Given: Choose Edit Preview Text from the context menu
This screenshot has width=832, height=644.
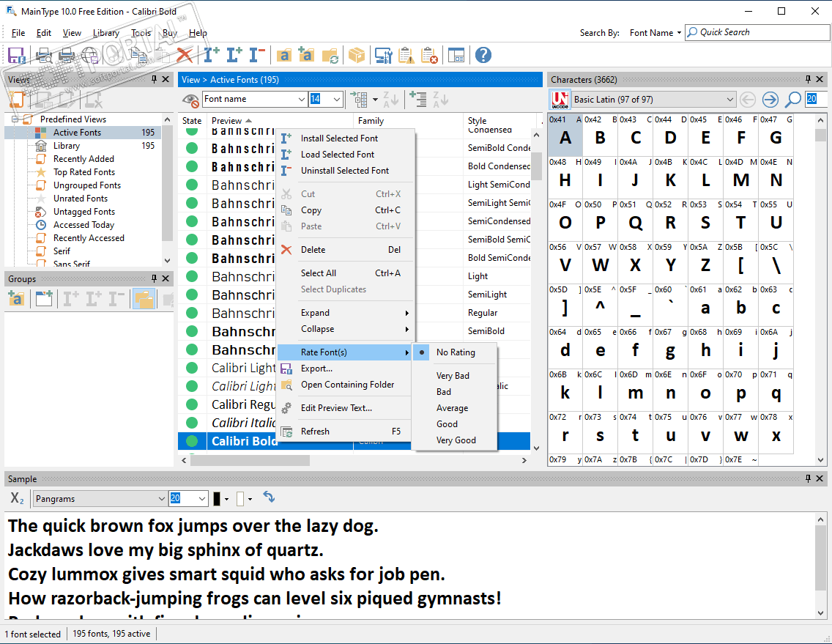Looking at the screenshot, I should pos(345,408).
